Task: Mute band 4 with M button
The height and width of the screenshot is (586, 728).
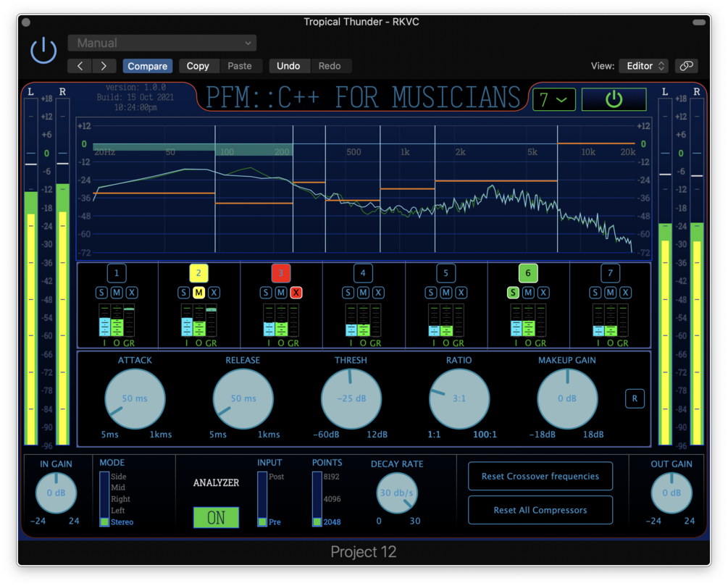Action: pyautogui.click(x=363, y=293)
